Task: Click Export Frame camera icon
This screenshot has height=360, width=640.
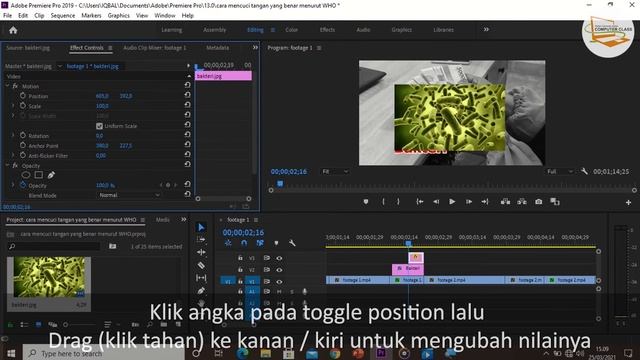Action: pyautogui.click(x=539, y=202)
